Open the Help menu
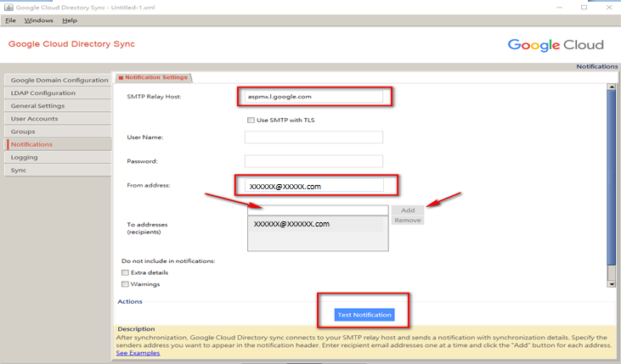The image size is (621, 364). click(x=70, y=20)
